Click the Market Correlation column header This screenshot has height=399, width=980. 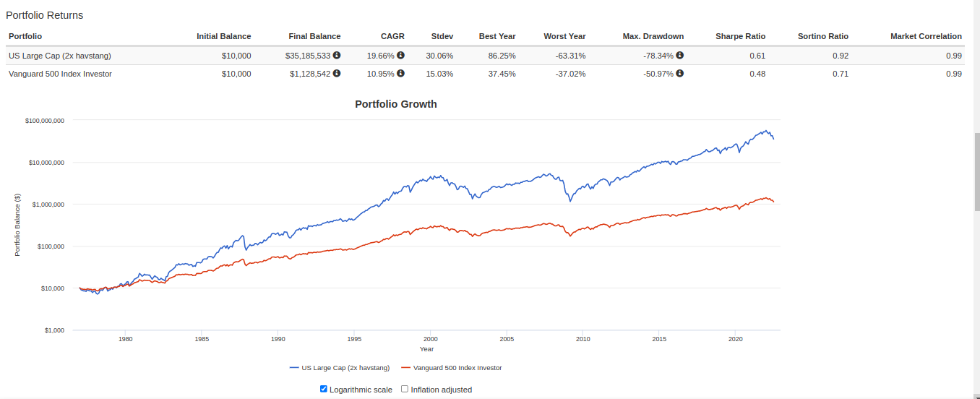[926, 36]
